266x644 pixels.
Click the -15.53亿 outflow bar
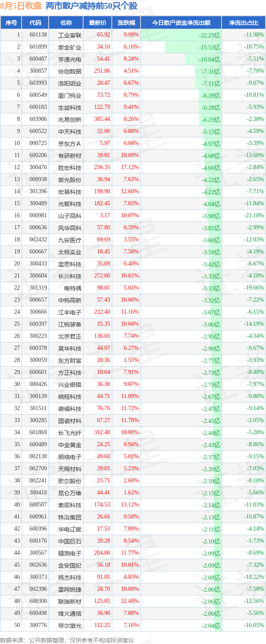[x=193, y=47]
